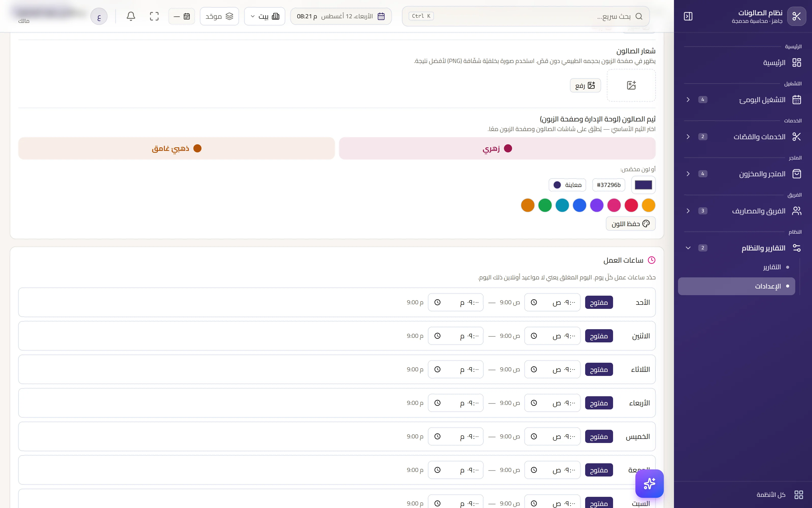Image resolution: width=812 pixels, height=508 pixels.
Task: Expand التشغيل اليوميّ menu
Action: click(743, 100)
